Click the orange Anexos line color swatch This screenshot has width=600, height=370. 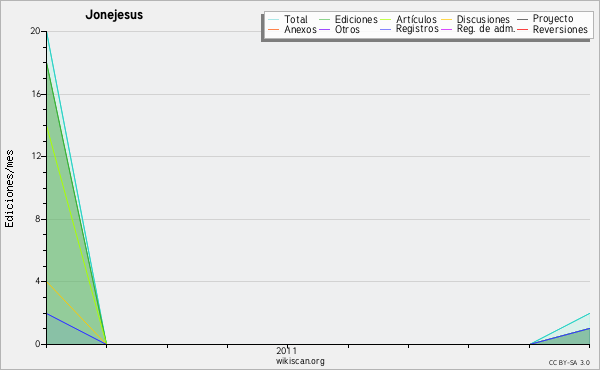[274, 29]
